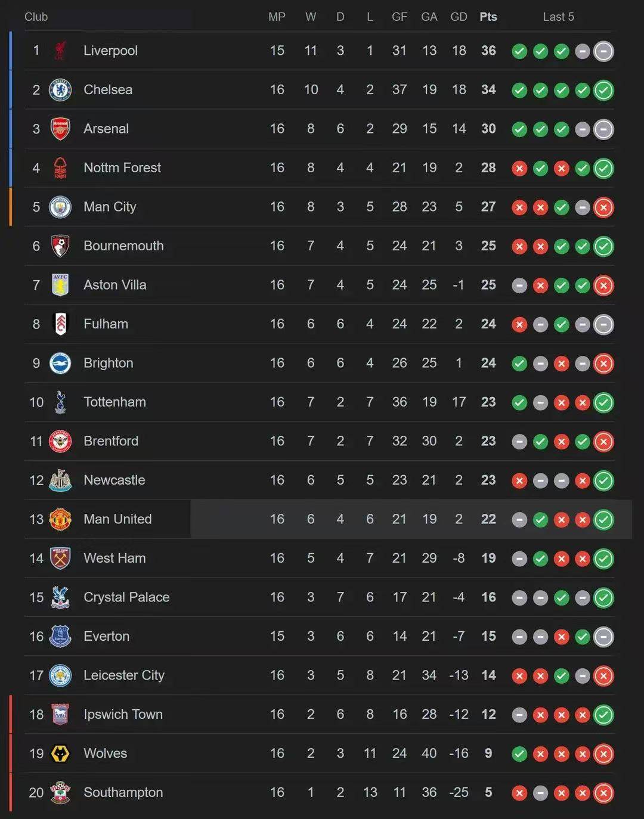644x819 pixels.
Task: Click Man United's crest icon
Action: click(x=60, y=519)
